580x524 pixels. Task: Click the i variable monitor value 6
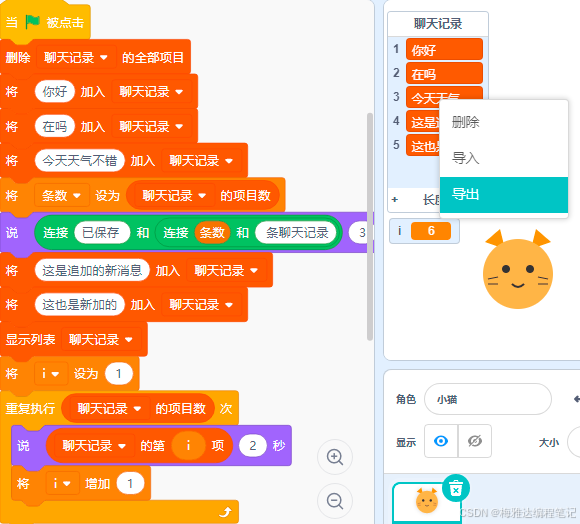tap(431, 231)
